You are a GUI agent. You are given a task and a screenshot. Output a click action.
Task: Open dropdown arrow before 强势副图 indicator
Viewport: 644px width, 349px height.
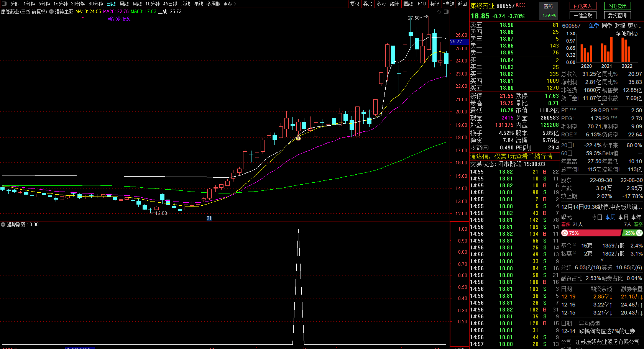pos(3,224)
